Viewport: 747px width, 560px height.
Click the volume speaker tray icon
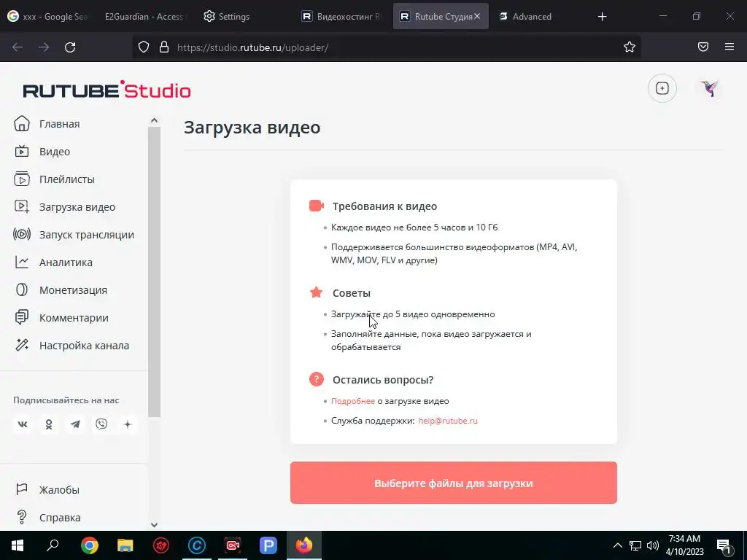point(653,545)
